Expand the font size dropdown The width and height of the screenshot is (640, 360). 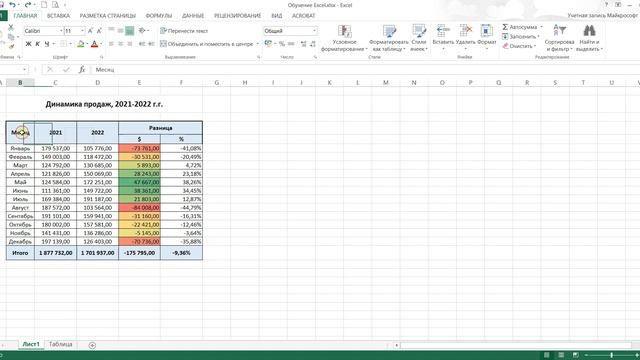tap(82, 31)
